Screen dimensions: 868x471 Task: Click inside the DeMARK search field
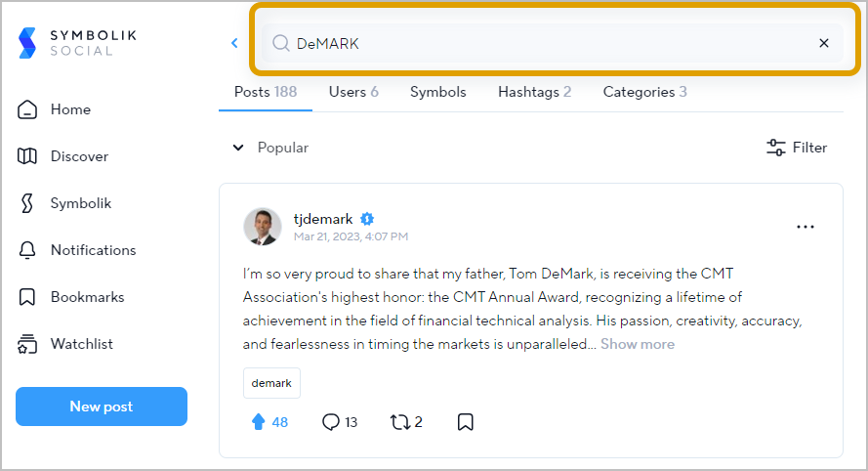(x=553, y=43)
